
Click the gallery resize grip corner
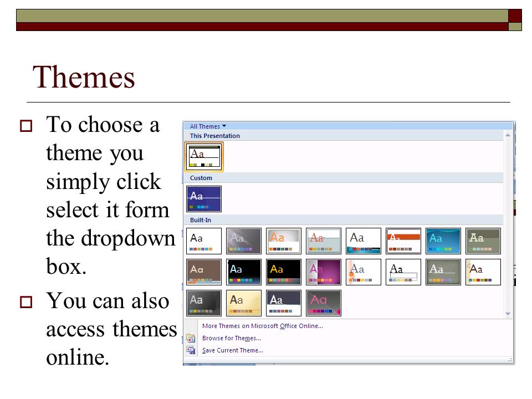tap(510, 360)
